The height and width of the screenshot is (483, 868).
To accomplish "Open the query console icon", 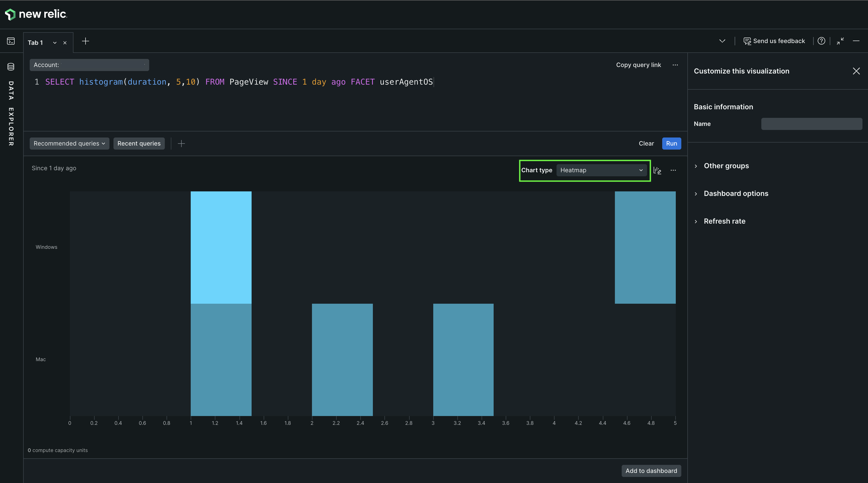I will click(x=11, y=41).
